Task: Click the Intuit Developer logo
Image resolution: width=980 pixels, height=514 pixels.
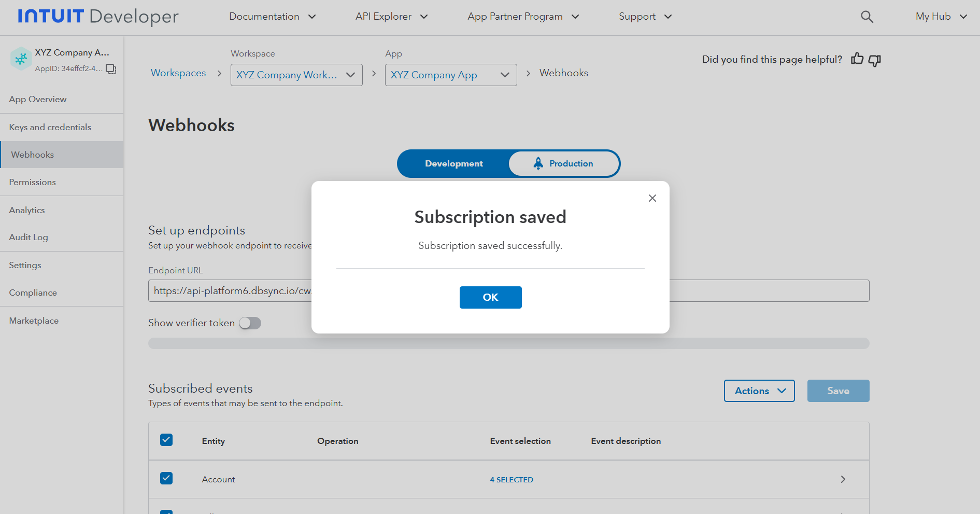Action: coord(98,17)
